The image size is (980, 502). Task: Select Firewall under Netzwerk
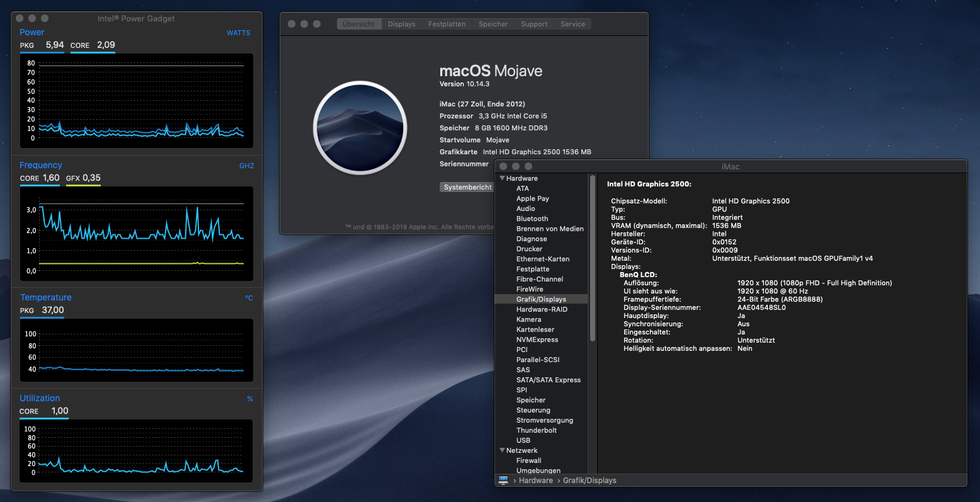click(x=529, y=460)
